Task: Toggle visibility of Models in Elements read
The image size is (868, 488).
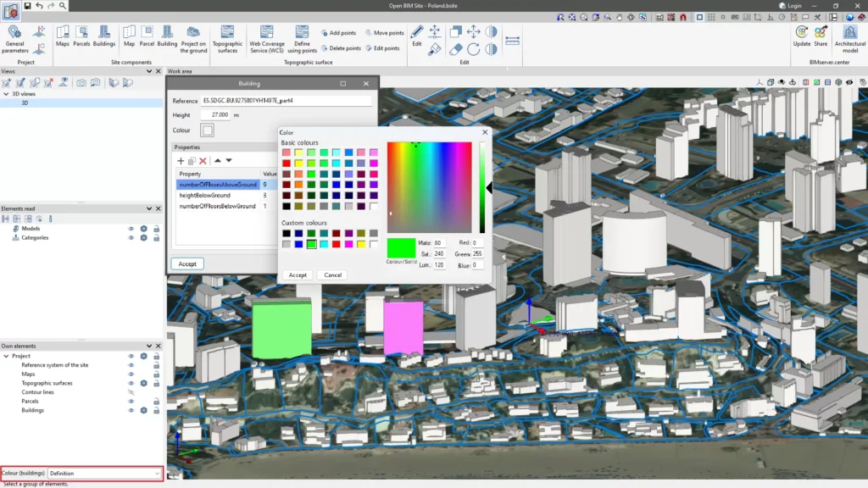Action: [x=131, y=229]
